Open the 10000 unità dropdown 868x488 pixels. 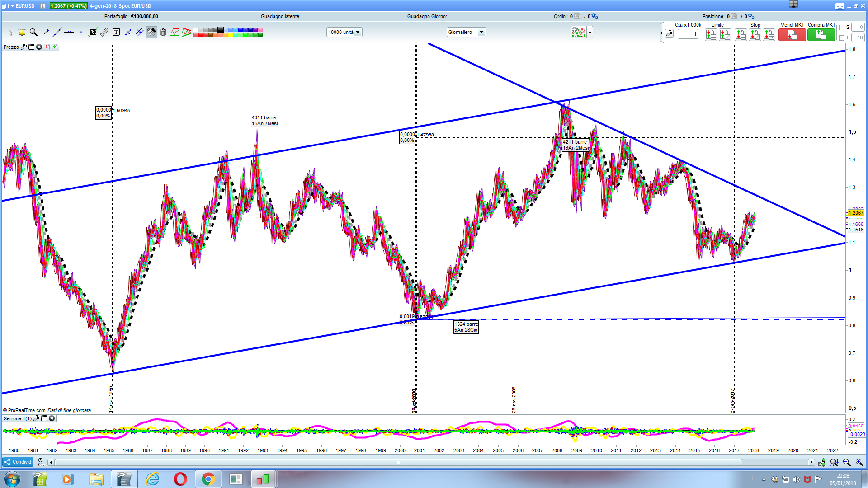click(344, 32)
